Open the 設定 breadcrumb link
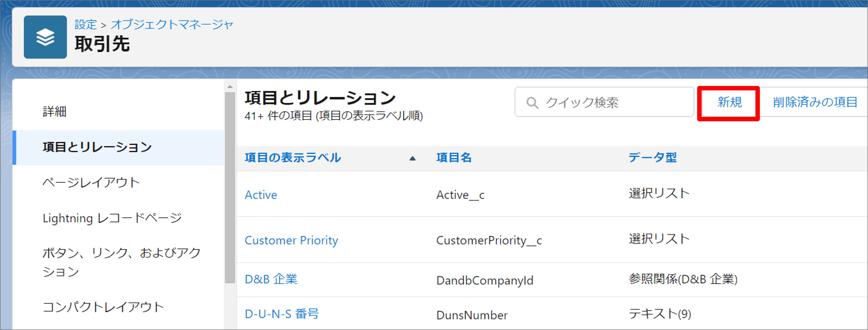The height and width of the screenshot is (330, 868). click(85, 24)
